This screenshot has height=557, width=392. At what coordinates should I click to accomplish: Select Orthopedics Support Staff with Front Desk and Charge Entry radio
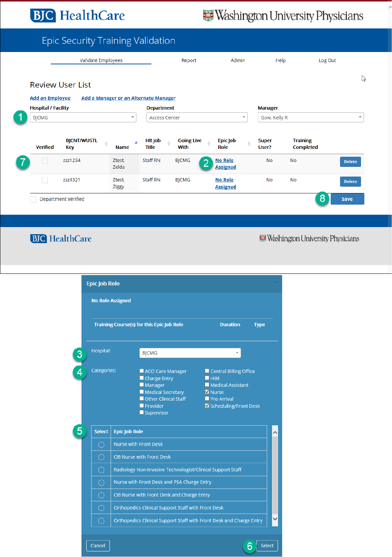pyautogui.click(x=101, y=521)
